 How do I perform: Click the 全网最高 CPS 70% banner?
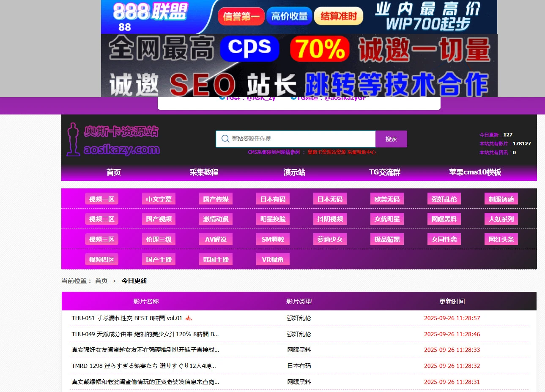coord(299,49)
